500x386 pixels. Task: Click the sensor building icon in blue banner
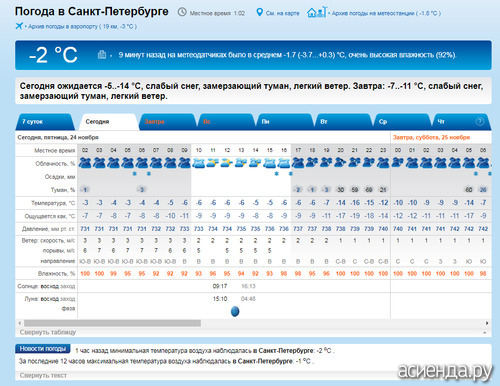(102, 55)
